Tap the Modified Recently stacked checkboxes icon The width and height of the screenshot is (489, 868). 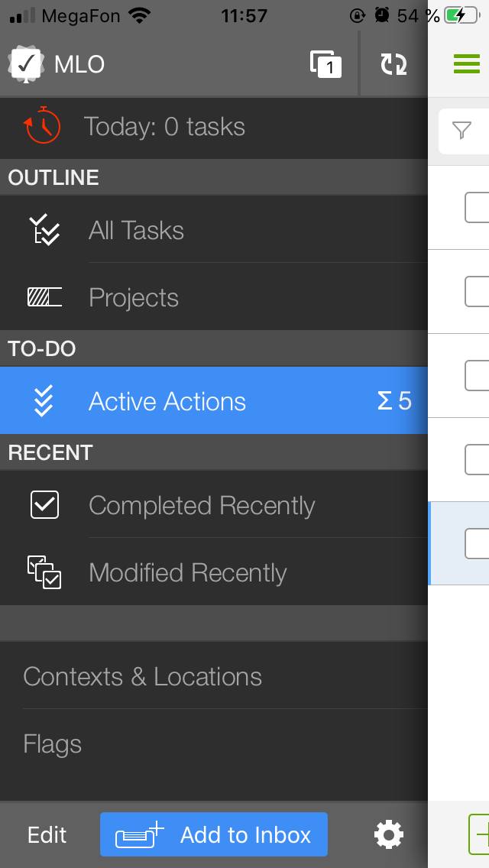(44, 572)
